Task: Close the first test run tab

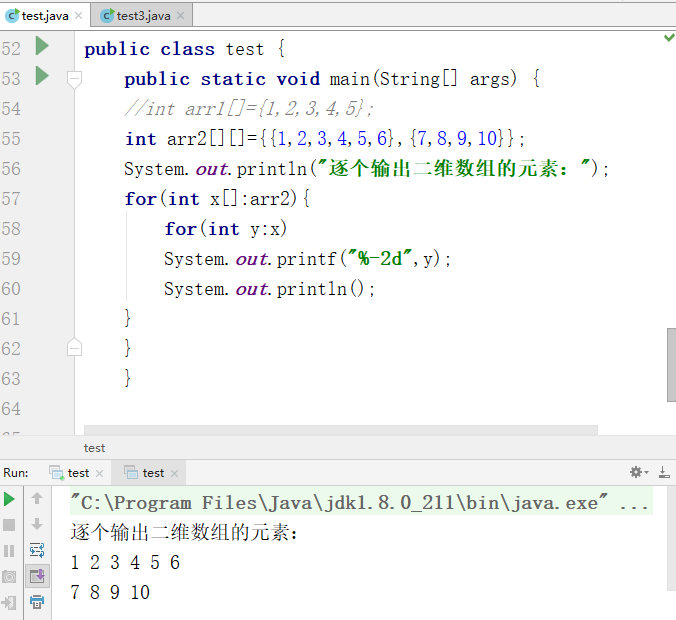Action: (x=100, y=473)
